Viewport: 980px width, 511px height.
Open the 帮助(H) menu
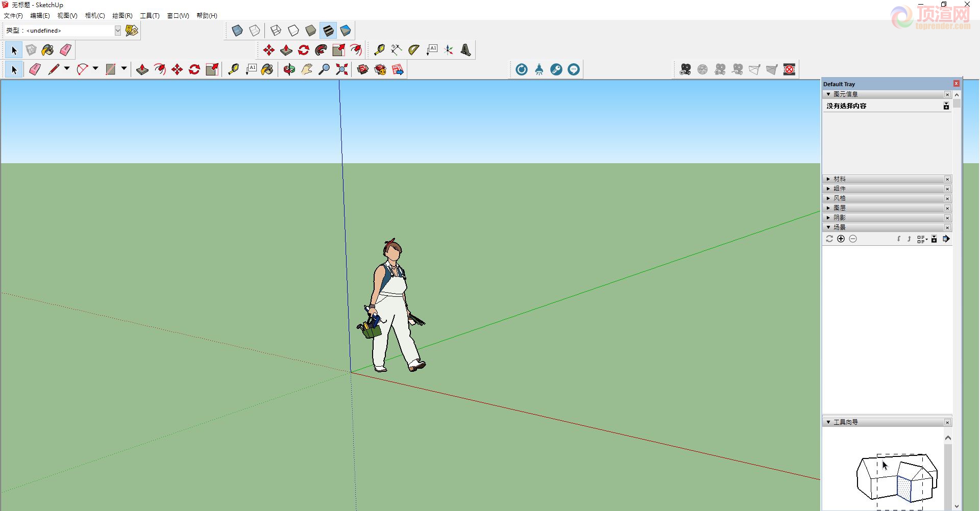point(207,16)
